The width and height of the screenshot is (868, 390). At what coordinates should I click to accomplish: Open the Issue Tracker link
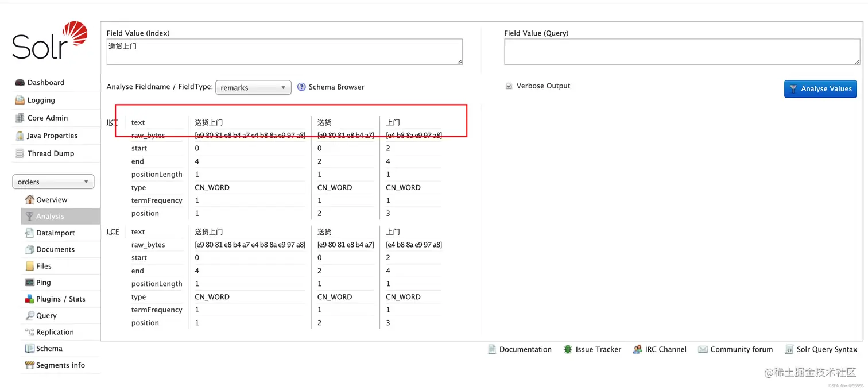pyautogui.click(x=598, y=349)
